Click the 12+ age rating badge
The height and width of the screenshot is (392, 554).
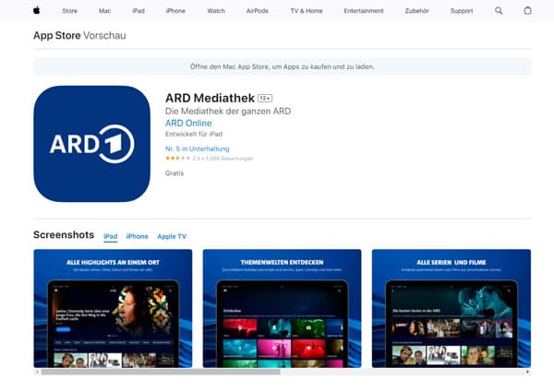coord(265,98)
